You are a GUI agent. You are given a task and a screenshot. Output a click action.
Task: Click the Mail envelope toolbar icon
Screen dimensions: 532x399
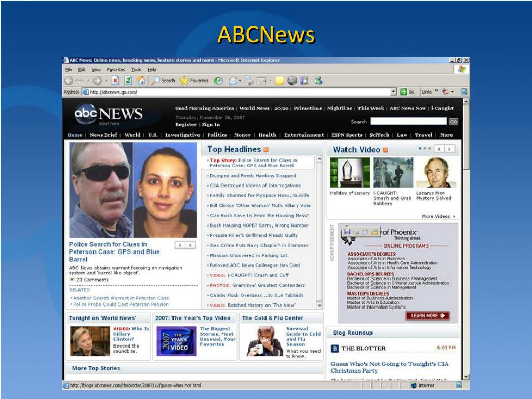[x=233, y=81]
